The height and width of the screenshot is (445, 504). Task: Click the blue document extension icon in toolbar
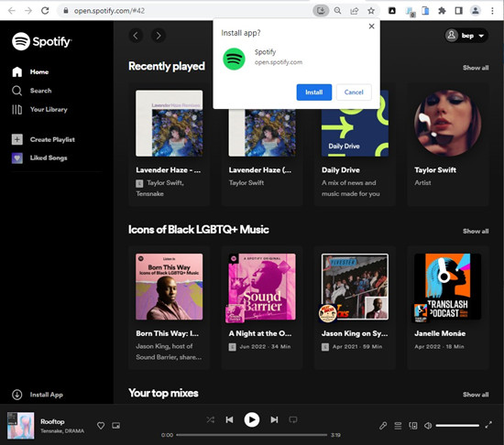[x=425, y=11]
